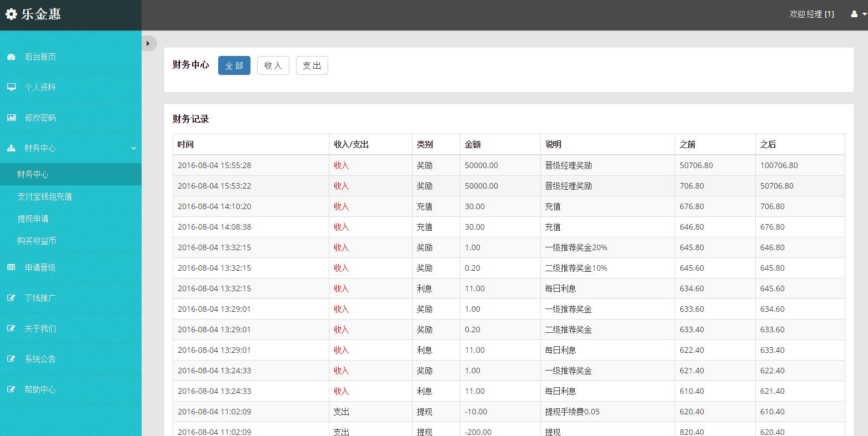Image resolution: width=868 pixels, height=436 pixels.
Task: Open the 关于我们 page
Action: (40, 328)
